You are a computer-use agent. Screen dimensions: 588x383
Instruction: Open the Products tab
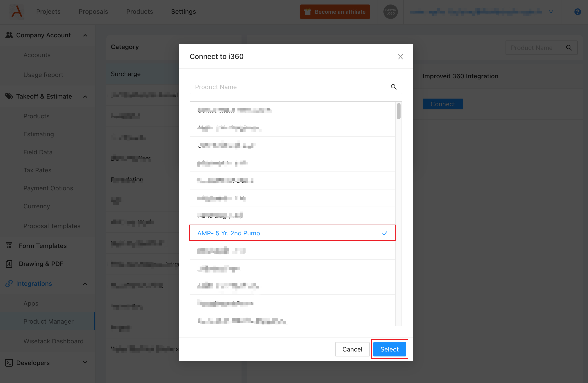coord(140,12)
